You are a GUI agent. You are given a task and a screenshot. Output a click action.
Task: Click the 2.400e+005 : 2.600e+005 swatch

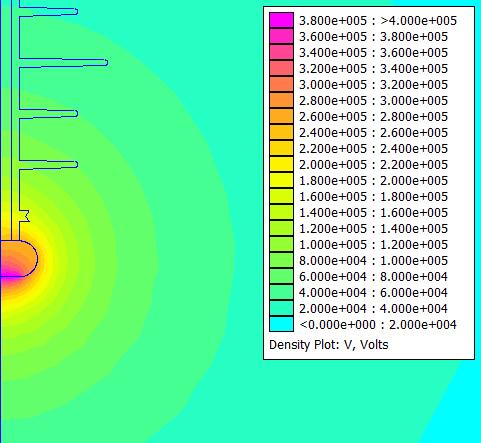pyautogui.click(x=281, y=132)
